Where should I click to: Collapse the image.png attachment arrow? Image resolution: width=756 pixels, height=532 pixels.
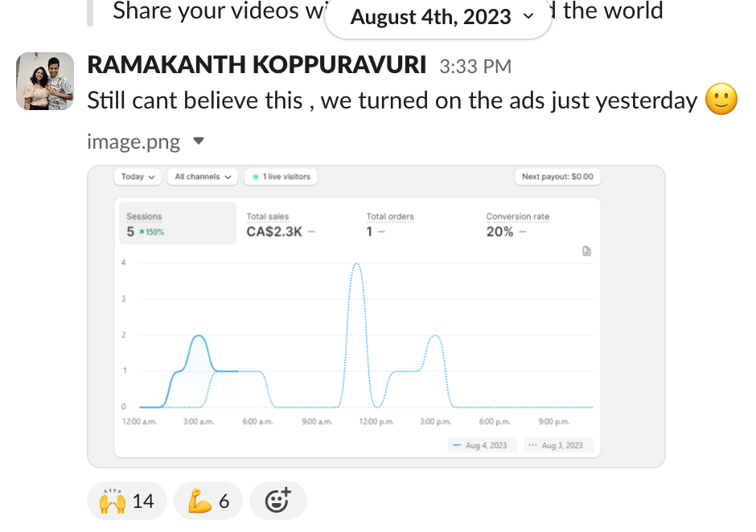pos(199,141)
